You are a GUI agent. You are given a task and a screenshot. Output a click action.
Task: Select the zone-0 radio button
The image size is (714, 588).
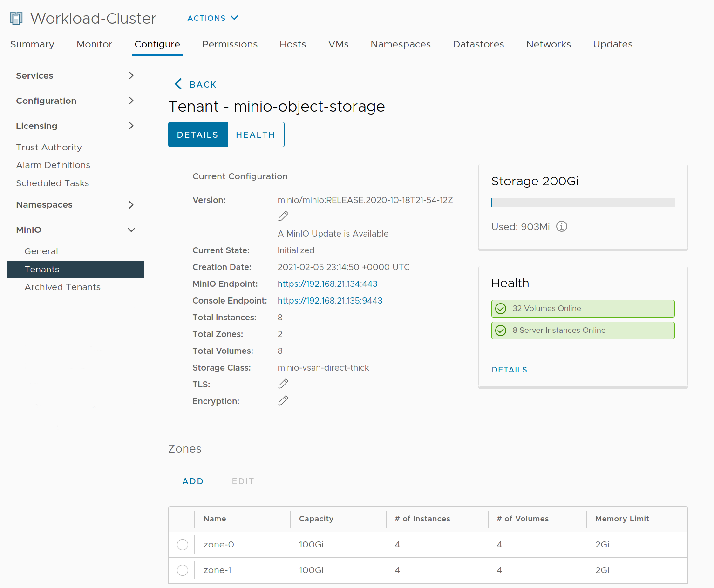pyautogui.click(x=182, y=544)
